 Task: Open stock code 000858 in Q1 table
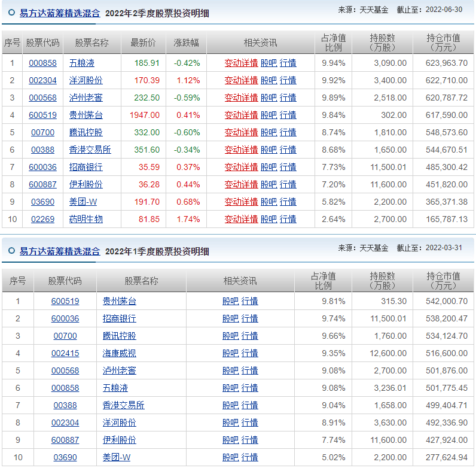(65, 388)
